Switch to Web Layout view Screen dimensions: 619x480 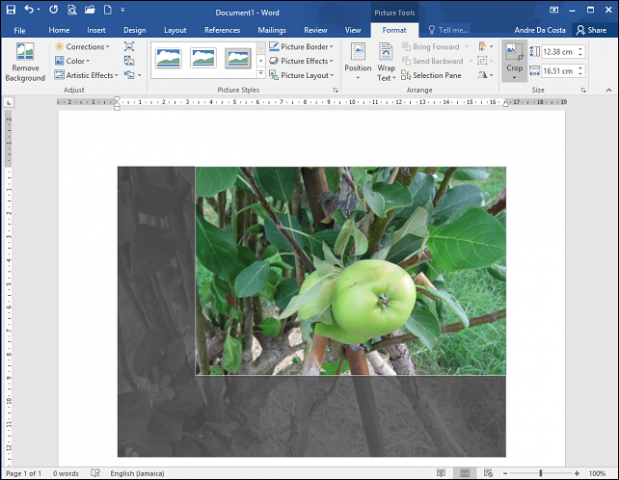(x=488, y=472)
